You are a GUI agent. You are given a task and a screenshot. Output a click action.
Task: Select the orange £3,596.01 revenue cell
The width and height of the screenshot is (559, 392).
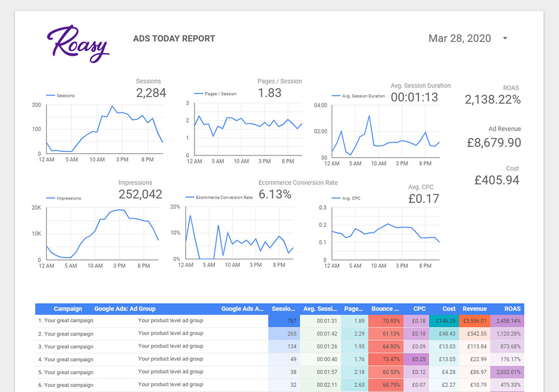tap(475, 321)
